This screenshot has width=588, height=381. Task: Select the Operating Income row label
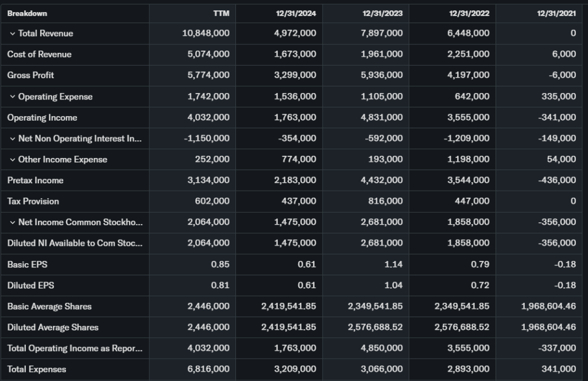coord(42,117)
